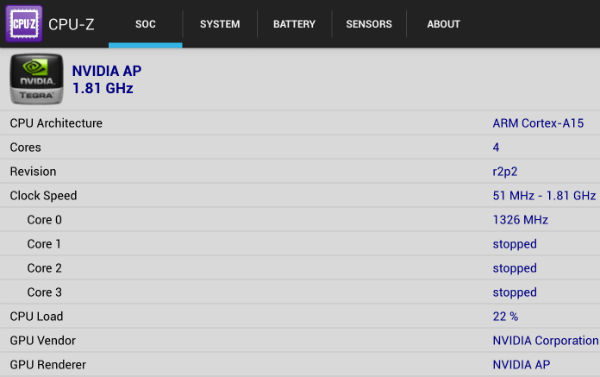
Task: Select the SOC tab
Action: [x=145, y=24]
